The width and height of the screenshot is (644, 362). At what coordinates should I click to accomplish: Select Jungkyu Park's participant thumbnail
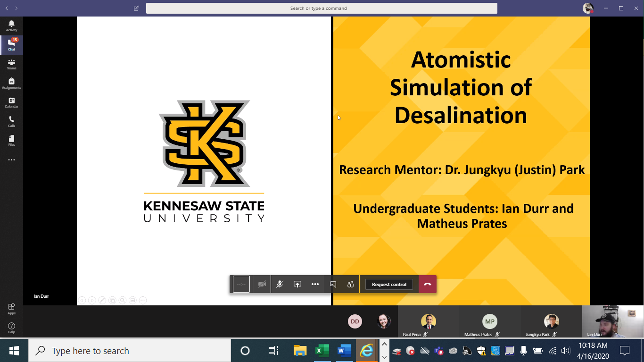[x=551, y=322]
